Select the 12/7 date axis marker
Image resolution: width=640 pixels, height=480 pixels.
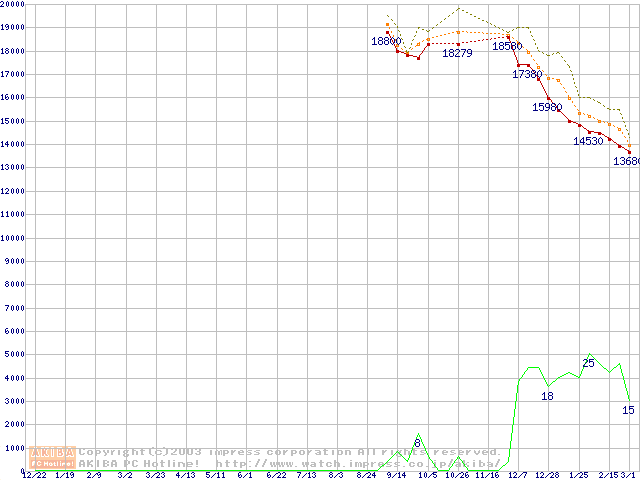coord(517,475)
